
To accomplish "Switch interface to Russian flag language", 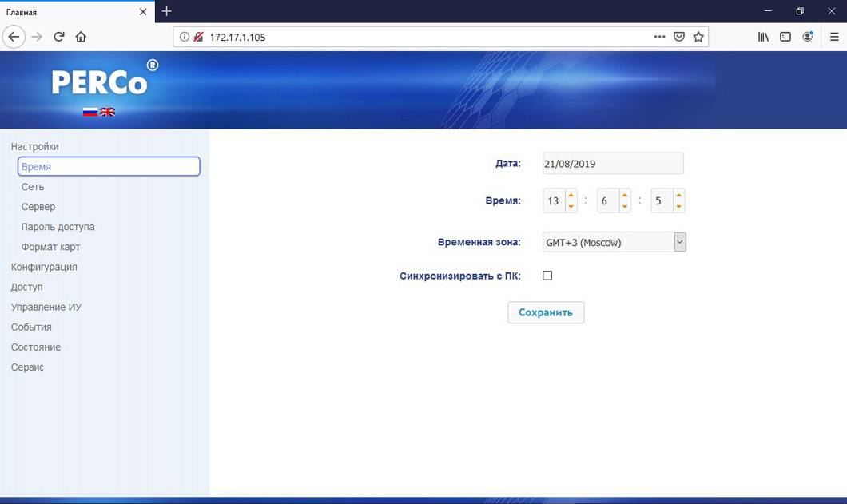I will coord(90,112).
